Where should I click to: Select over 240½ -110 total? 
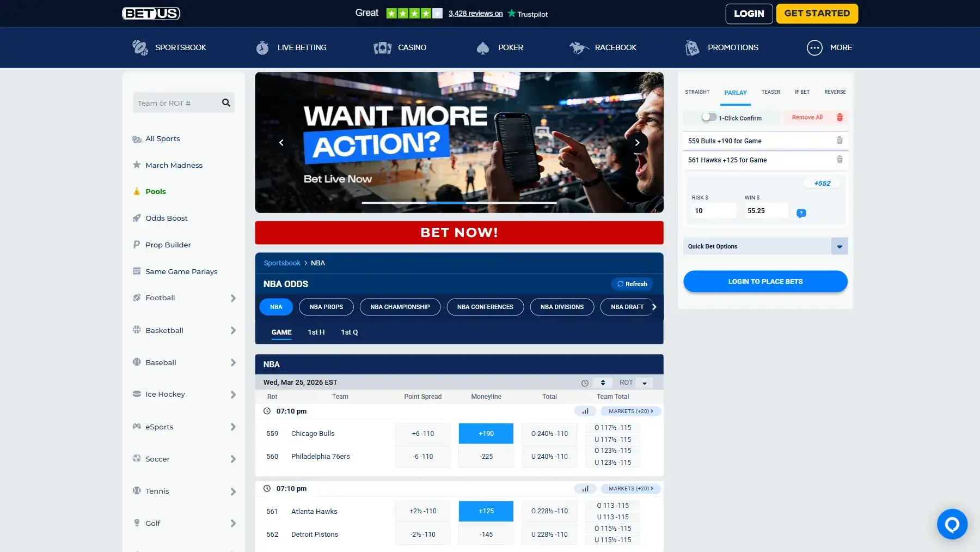point(549,434)
